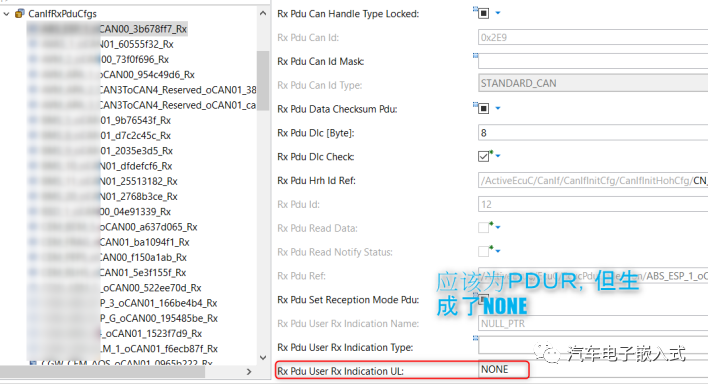Viewport: 708px width, 384px height.
Task: Click the Rx Pdu Can Id Mask field
Action: click(593, 61)
